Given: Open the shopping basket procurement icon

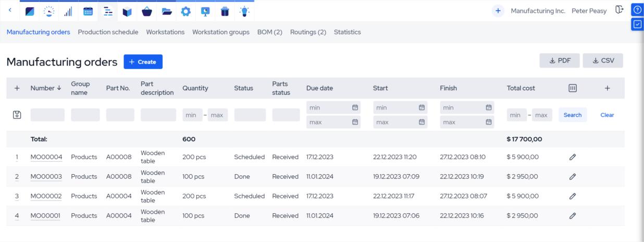Looking at the screenshot, I should point(147,11).
